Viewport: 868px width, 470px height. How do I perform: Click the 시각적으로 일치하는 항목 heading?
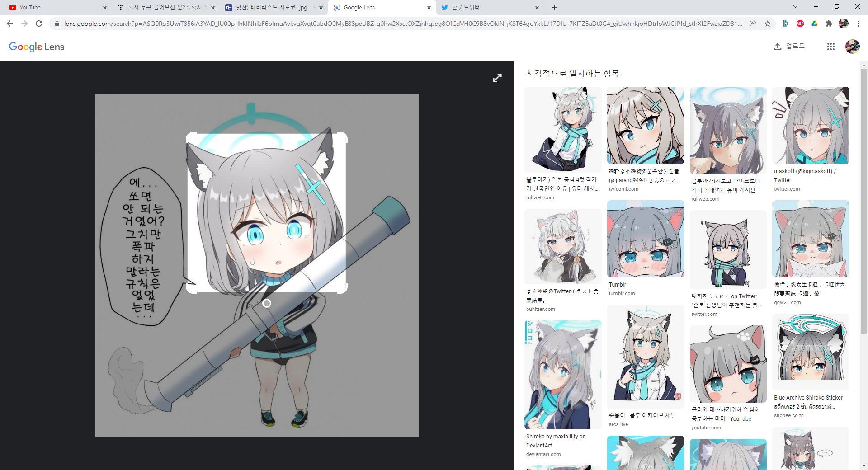click(573, 73)
